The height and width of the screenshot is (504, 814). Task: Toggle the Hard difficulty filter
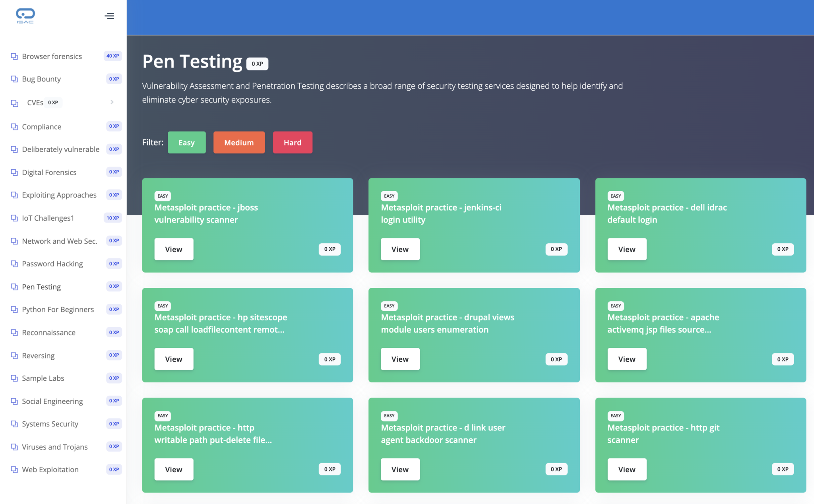pyautogui.click(x=293, y=142)
